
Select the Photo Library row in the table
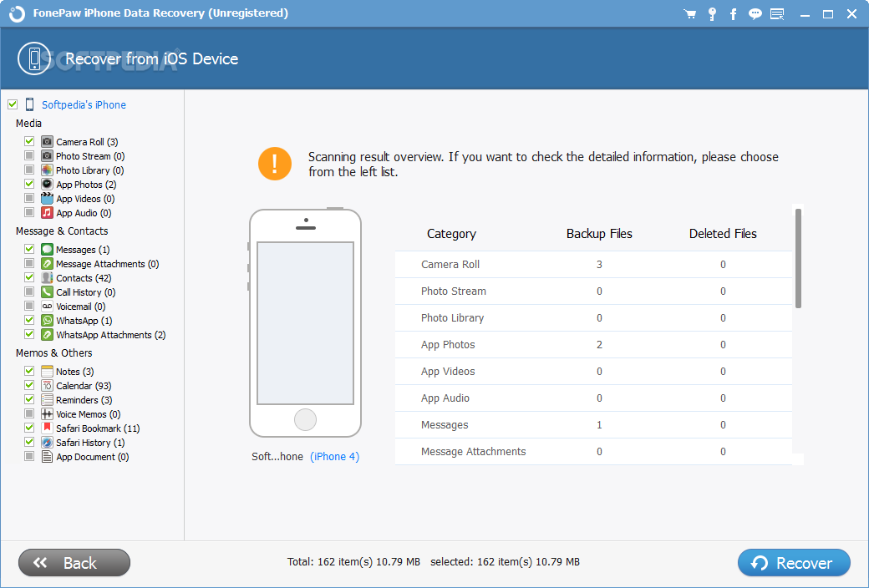tap(593, 318)
